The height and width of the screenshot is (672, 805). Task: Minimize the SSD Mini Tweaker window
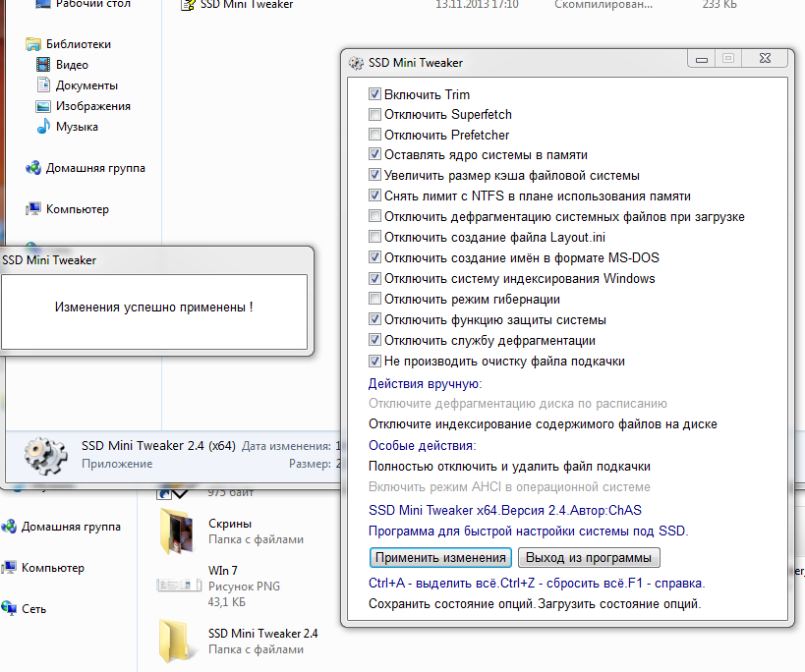click(702, 59)
